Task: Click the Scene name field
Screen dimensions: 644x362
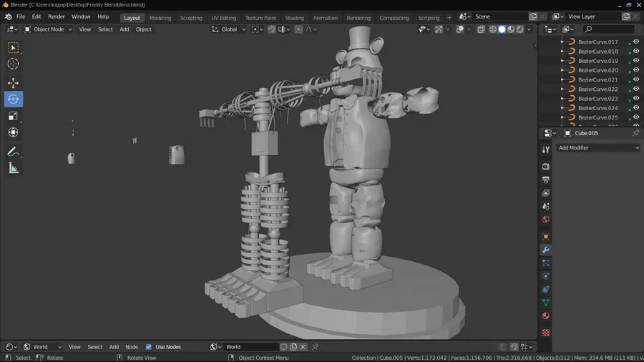Action: coord(500,16)
